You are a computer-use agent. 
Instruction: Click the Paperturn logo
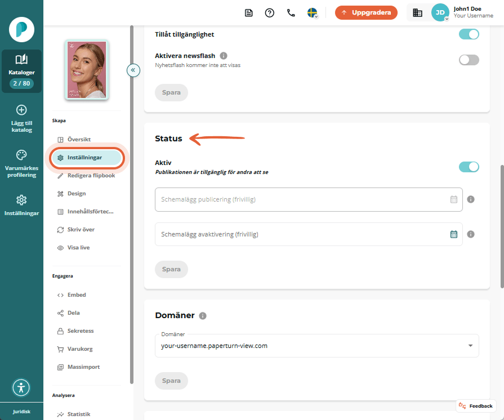pos(21,30)
